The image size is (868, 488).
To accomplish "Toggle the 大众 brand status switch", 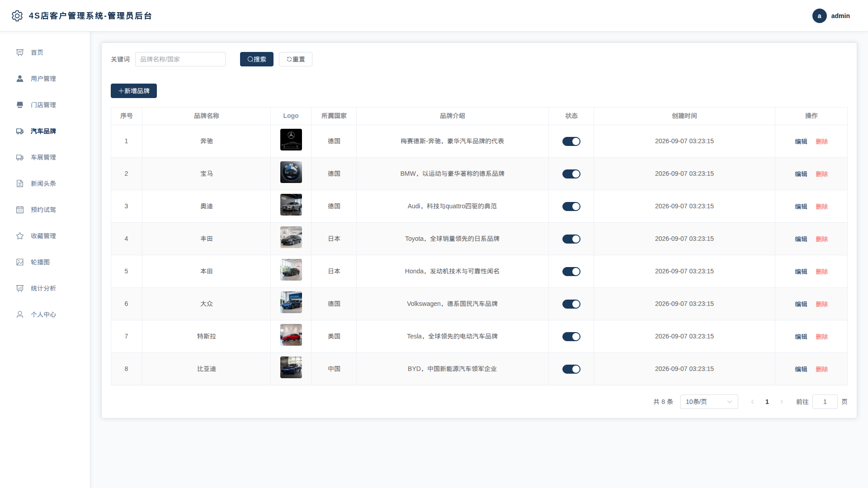I will (571, 304).
